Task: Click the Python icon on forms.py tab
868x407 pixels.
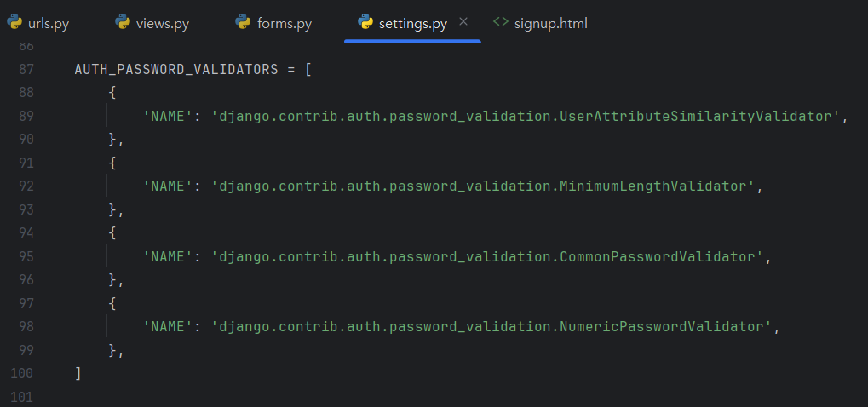Action: 244,23
